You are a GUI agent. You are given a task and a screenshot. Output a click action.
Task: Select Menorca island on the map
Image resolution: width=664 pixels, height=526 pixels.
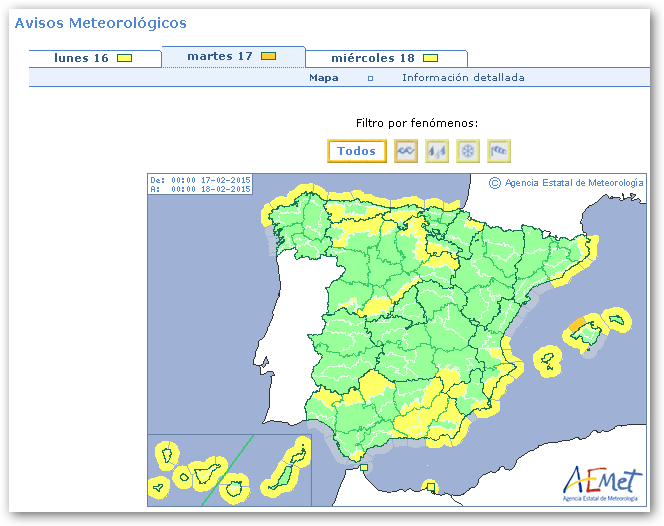(x=618, y=319)
